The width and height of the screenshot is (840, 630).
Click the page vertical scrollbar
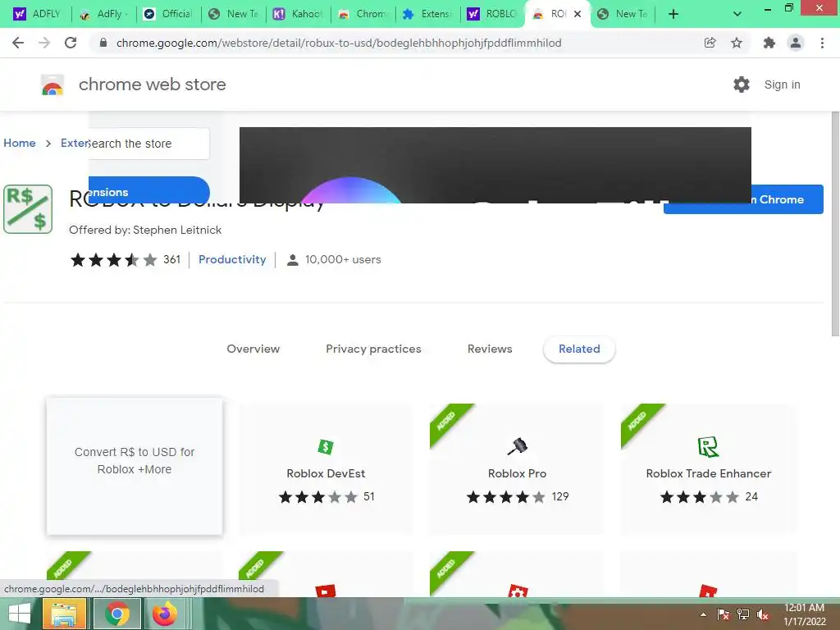[x=834, y=224]
